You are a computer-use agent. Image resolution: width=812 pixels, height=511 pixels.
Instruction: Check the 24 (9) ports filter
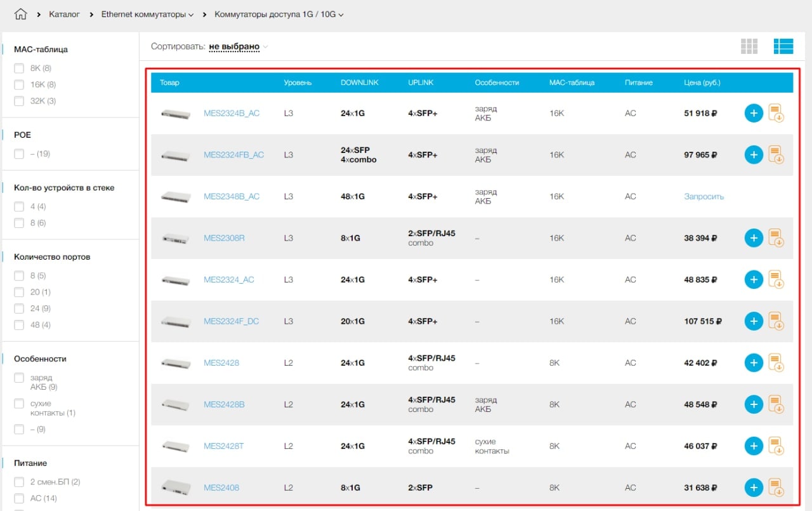[19, 309]
